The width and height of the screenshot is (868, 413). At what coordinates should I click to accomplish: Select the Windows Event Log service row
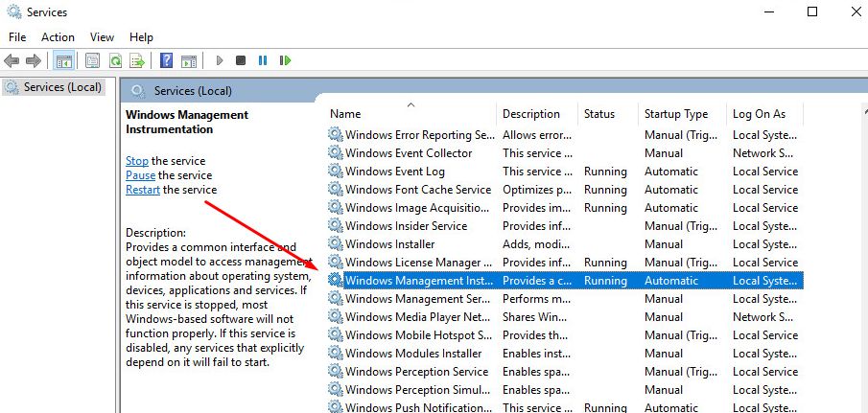coord(565,172)
